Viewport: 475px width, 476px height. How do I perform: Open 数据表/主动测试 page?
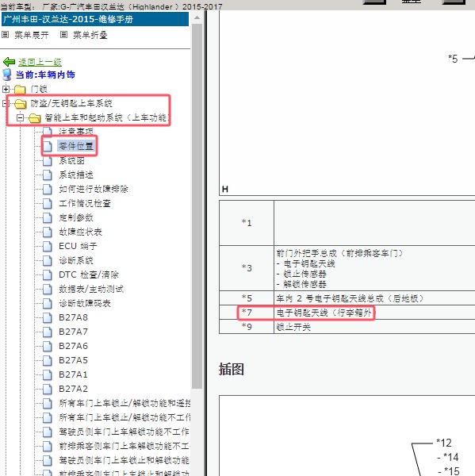click(91, 289)
